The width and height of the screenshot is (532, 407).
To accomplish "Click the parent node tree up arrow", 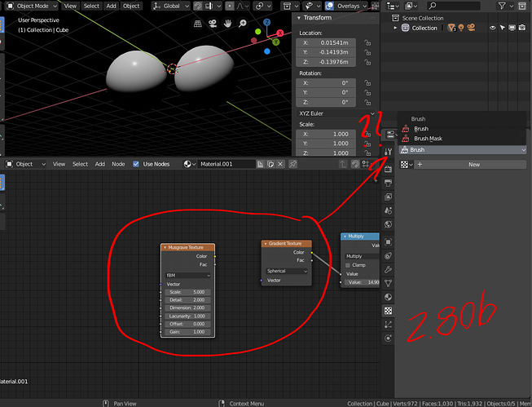I will tap(343, 164).
